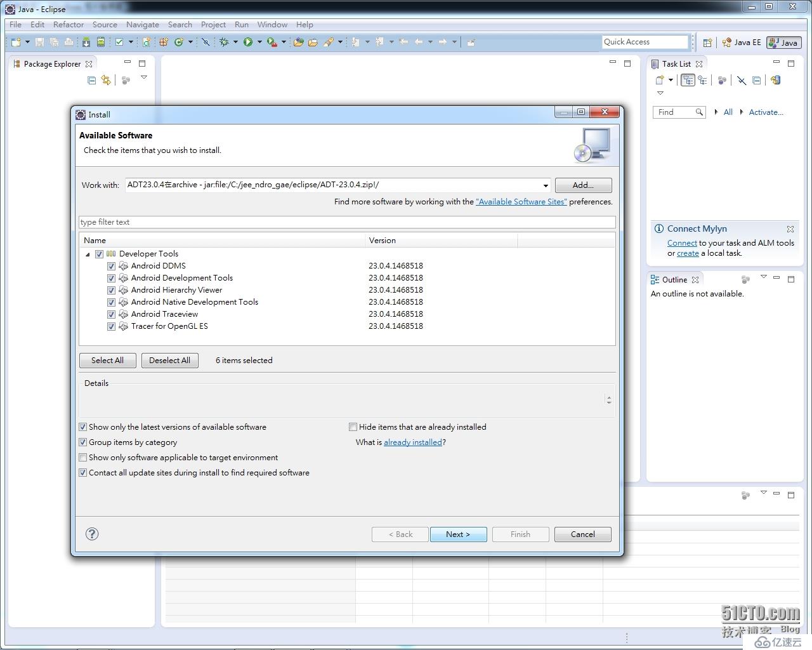Click the already installed link

pyautogui.click(x=413, y=442)
